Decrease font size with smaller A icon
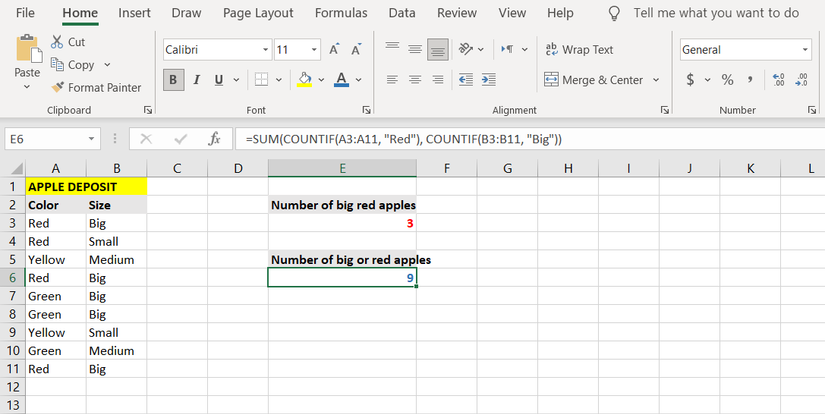Image resolution: width=825 pixels, height=414 pixels. pyautogui.click(x=356, y=49)
